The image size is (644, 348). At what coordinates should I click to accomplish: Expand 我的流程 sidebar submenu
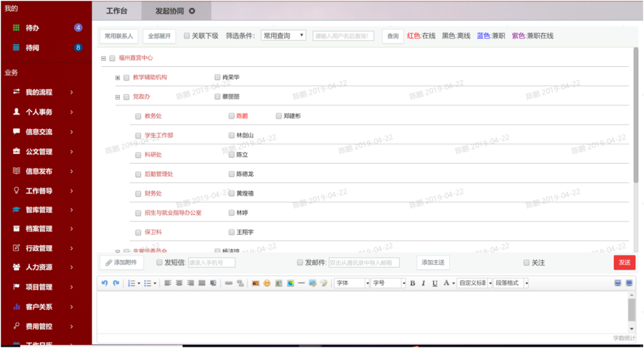point(72,92)
